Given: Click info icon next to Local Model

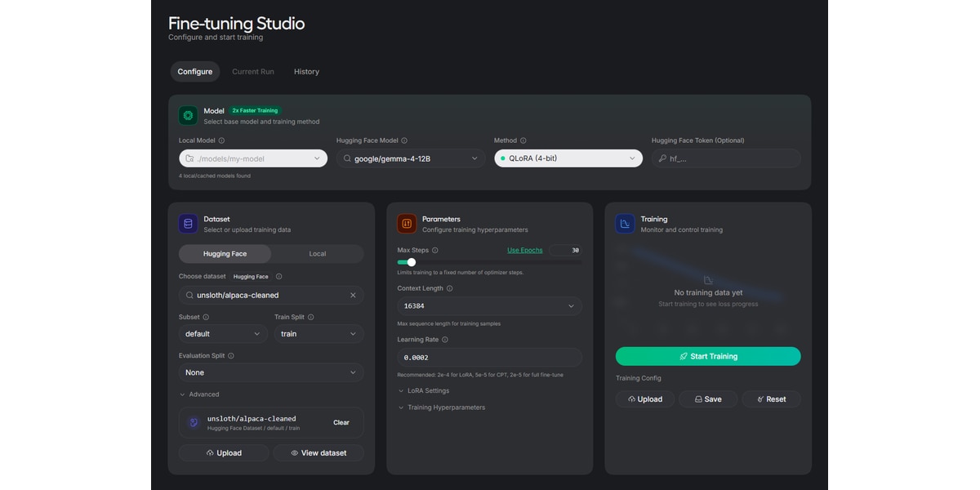Looking at the screenshot, I should click(221, 140).
